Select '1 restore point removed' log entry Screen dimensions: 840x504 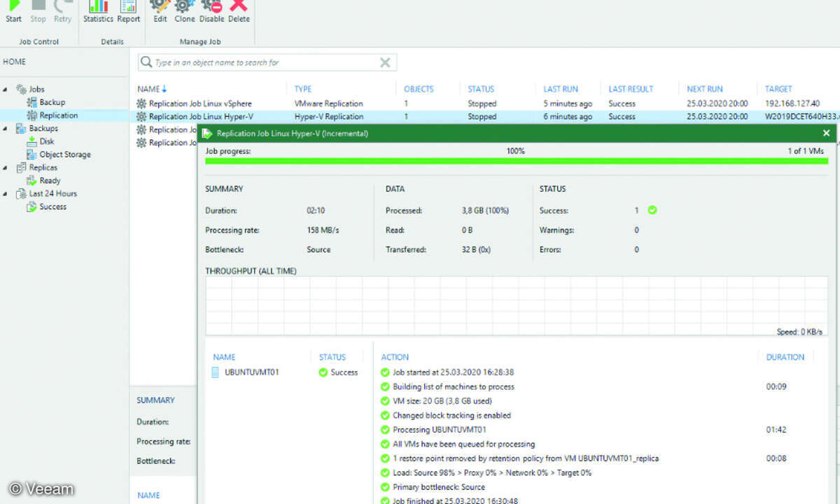(519, 458)
